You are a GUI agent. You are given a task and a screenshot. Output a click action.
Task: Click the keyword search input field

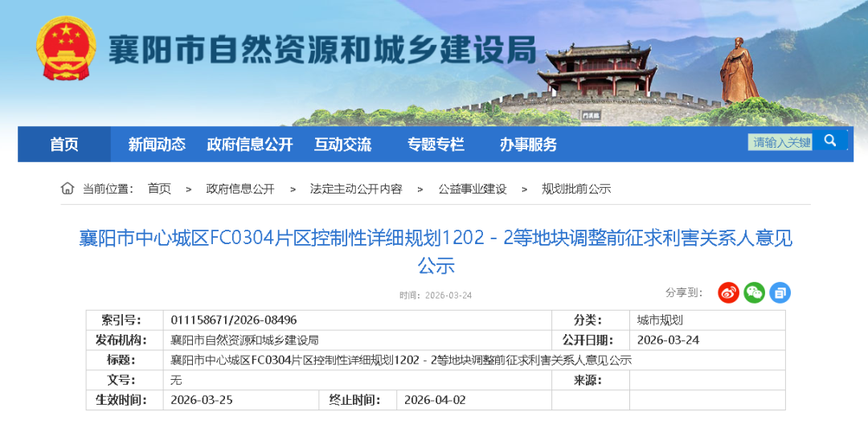point(780,142)
